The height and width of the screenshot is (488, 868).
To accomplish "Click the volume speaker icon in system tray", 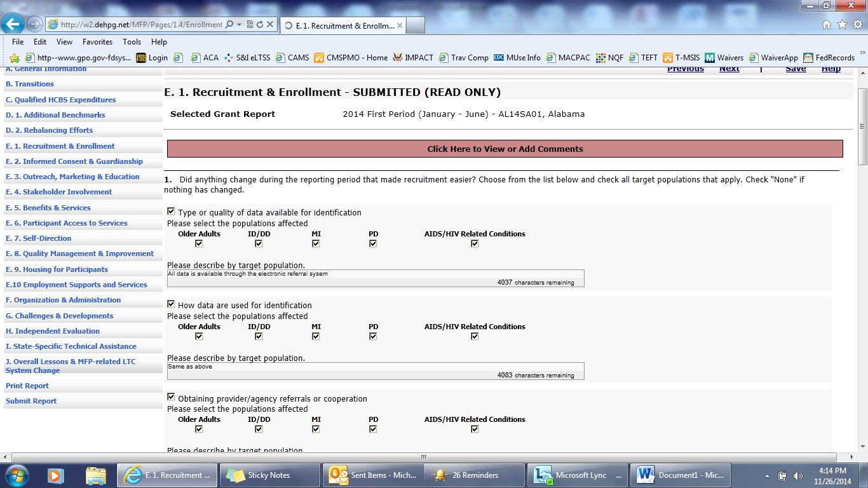I will 798,475.
